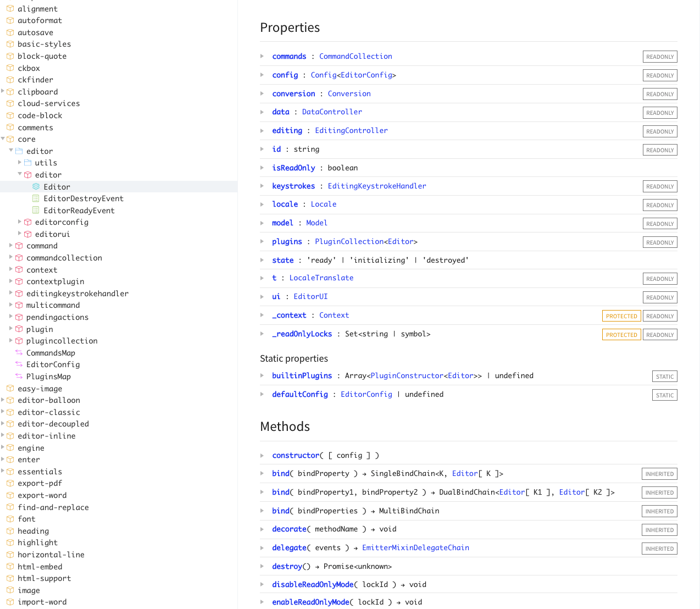The image size is (700, 609).
Task: Click the PROTECTED badge on _context
Action: (x=621, y=316)
